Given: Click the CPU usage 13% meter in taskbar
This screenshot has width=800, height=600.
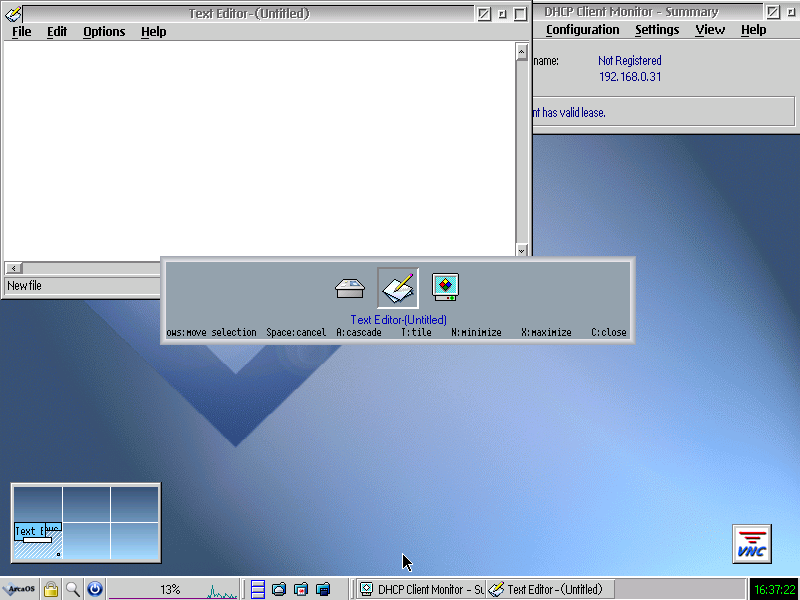Looking at the screenshot, I should (172, 589).
